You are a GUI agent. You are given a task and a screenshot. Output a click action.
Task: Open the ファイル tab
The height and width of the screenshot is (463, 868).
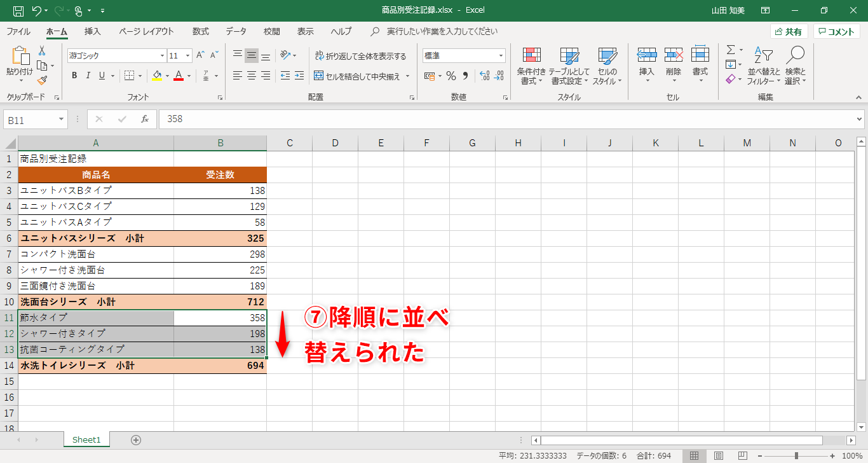[x=18, y=31]
